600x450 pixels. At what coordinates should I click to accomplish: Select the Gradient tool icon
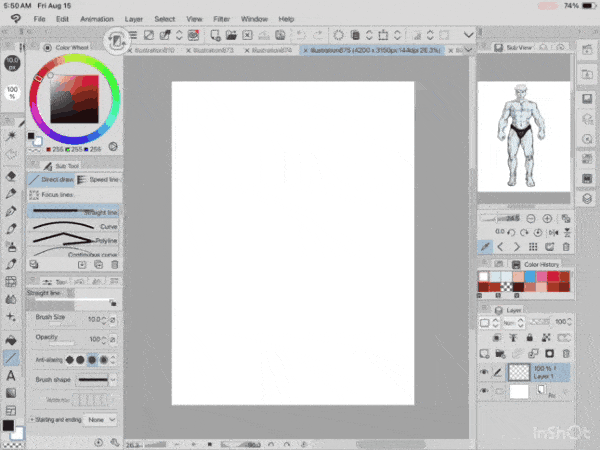tap(11, 393)
